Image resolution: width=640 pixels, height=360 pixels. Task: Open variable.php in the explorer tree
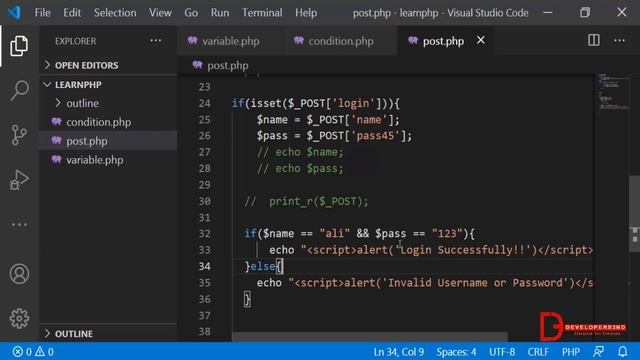pyautogui.click(x=108, y=160)
